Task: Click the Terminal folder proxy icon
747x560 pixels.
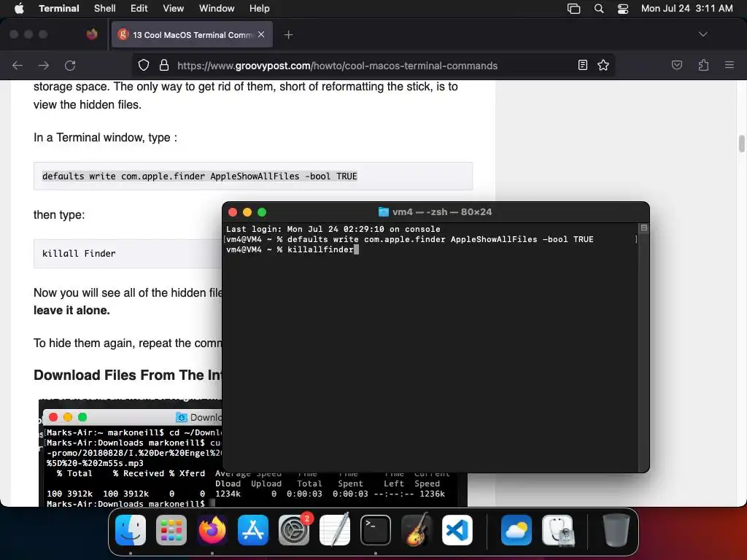Action: click(x=383, y=212)
